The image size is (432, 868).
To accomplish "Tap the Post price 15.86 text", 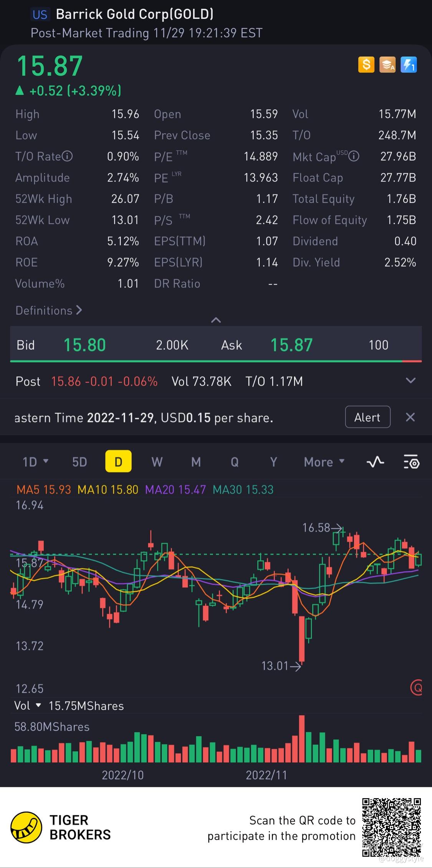I will [x=66, y=381].
